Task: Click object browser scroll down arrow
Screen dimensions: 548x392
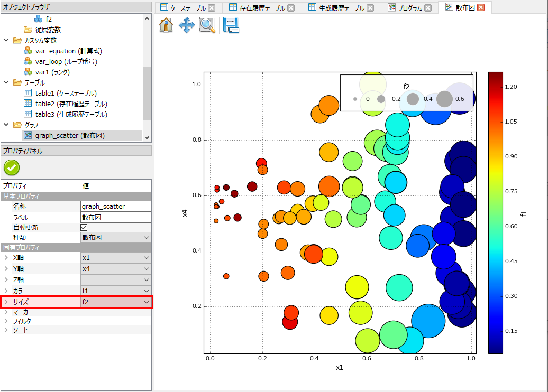Action: coord(147,137)
